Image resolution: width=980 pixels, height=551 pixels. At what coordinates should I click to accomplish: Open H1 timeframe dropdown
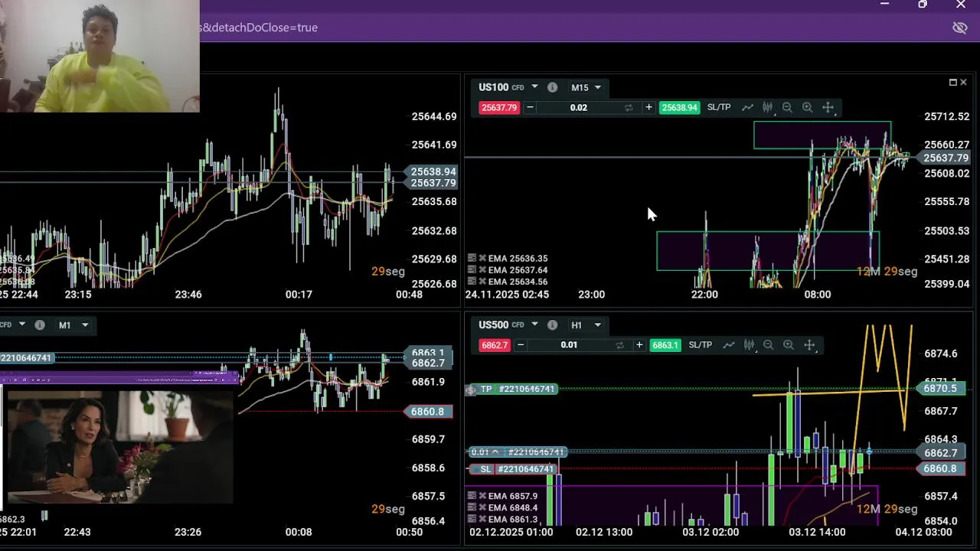click(x=585, y=324)
